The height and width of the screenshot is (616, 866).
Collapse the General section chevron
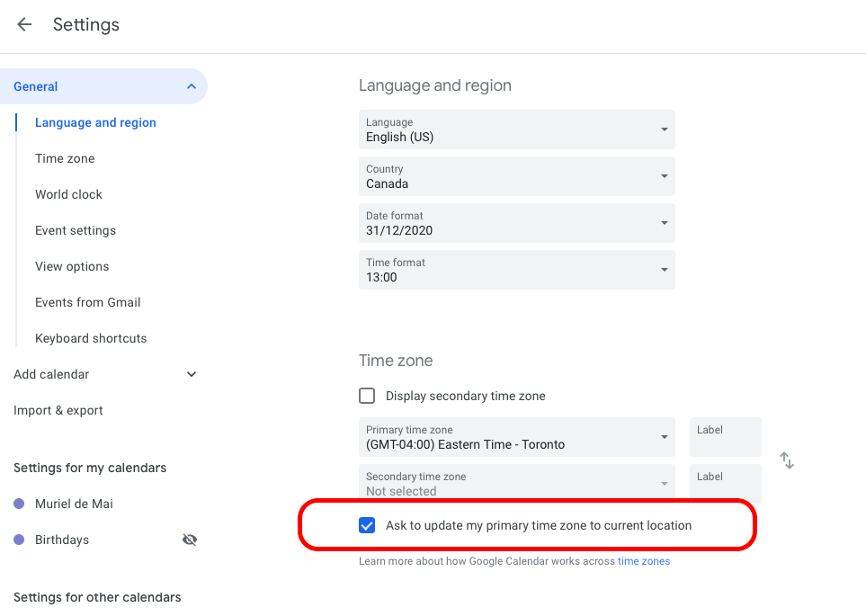191,86
